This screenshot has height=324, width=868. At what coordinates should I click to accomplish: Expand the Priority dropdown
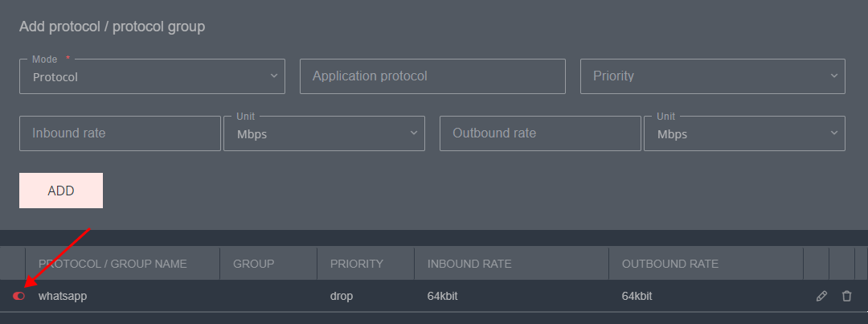(712, 76)
